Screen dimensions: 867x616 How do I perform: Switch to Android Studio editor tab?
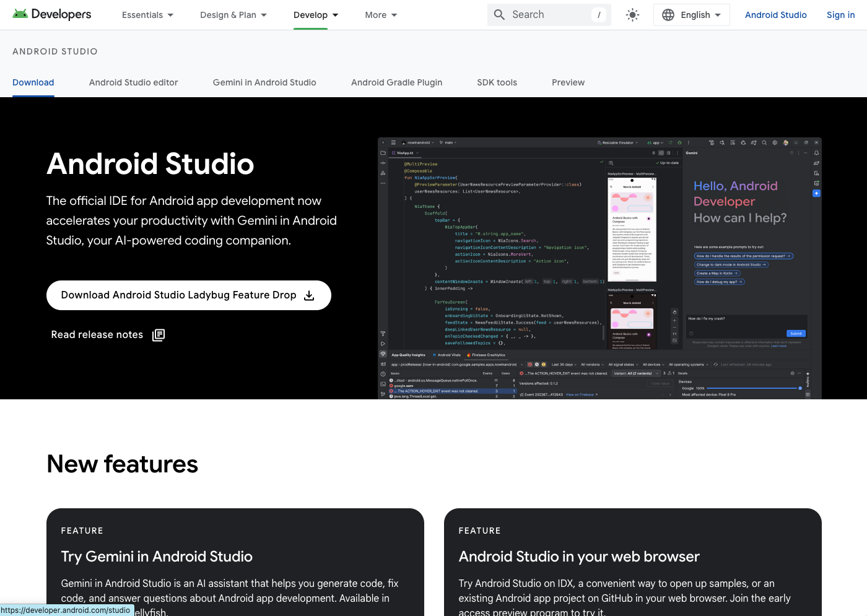133,82
